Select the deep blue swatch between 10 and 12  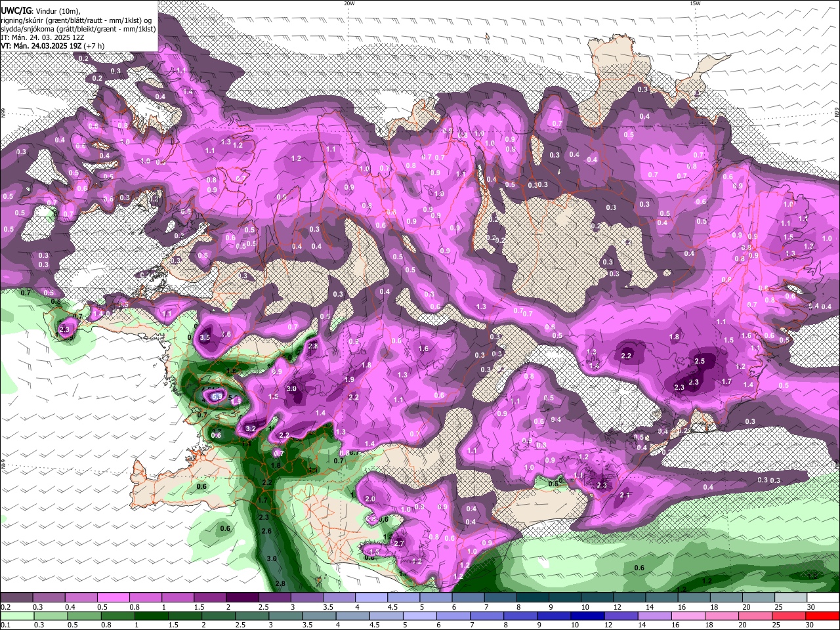(586, 616)
